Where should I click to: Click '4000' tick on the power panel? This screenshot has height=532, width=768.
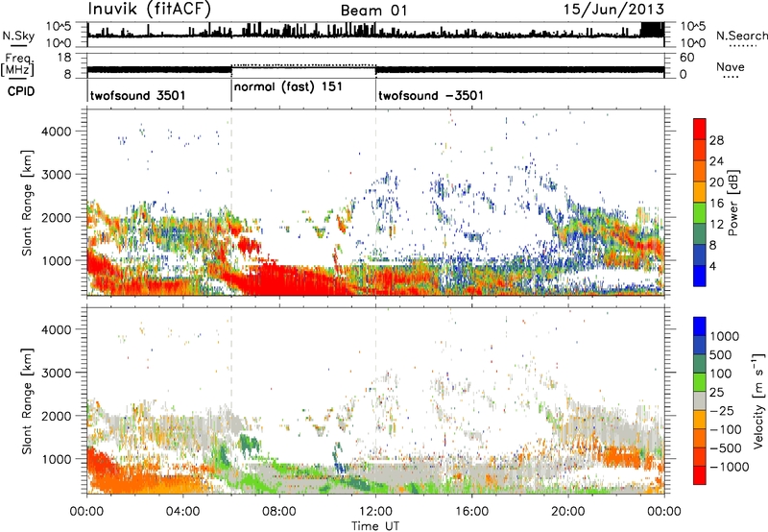pos(57,132)
